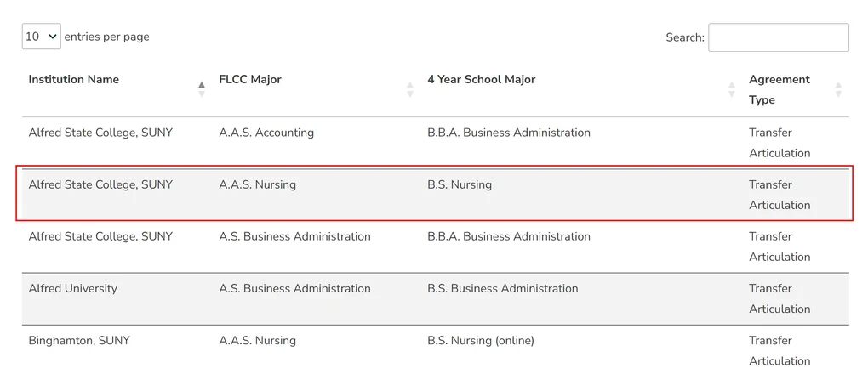
Task: Click A.A.S. Accounting in first row
Action: 266,133
